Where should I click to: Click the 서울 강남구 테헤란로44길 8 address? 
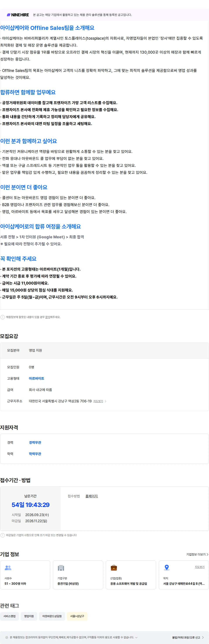(x=184, y=584)
